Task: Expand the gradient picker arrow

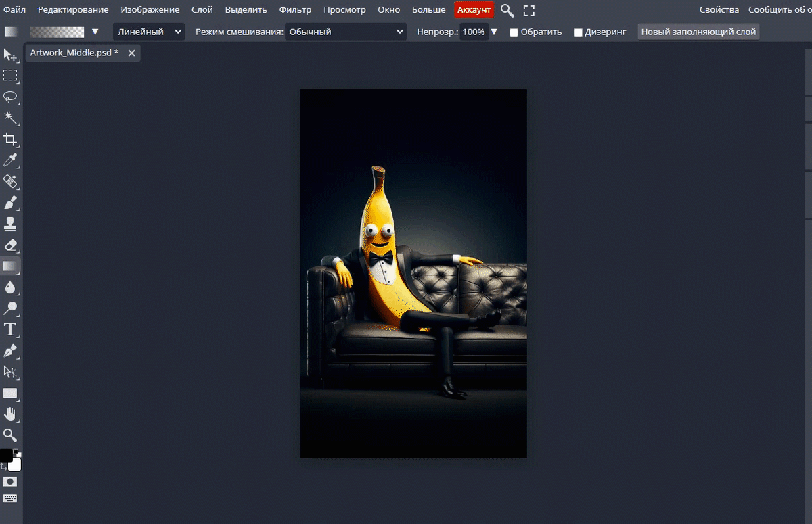Action: (95, 32)
